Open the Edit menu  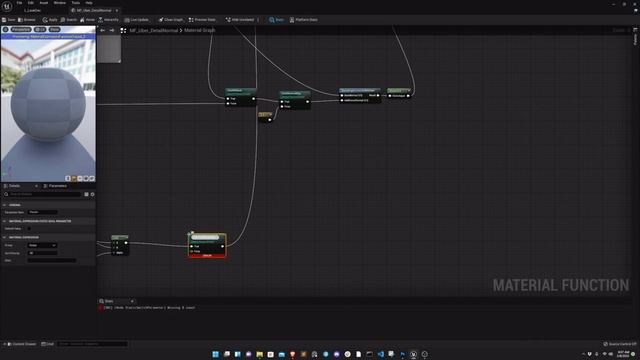(x=31, y=3)
